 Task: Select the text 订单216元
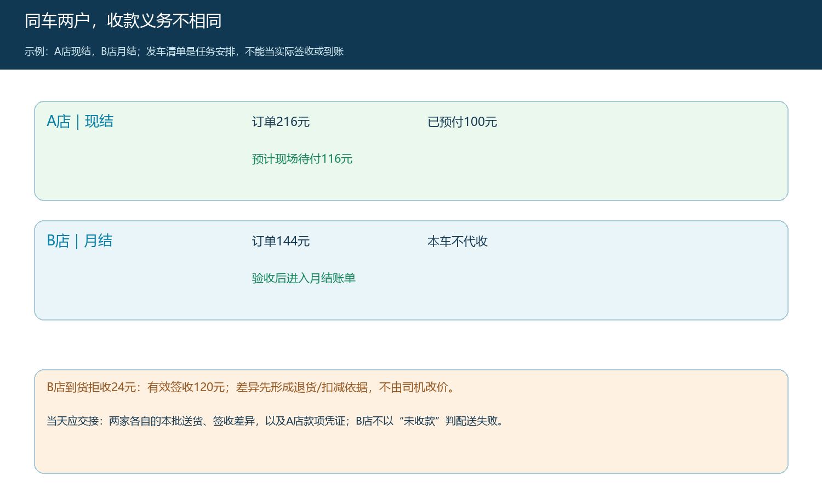[x=281, y=122]
